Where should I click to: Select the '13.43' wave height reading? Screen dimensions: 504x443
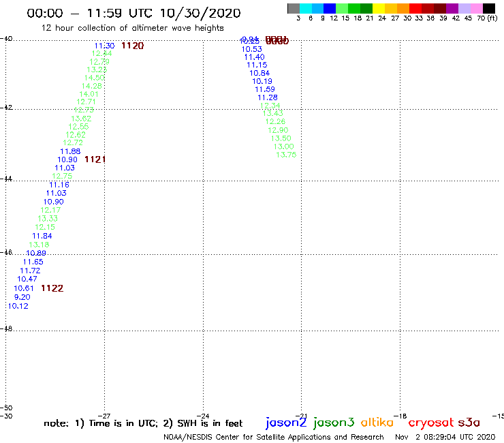(x=272, y=114)
